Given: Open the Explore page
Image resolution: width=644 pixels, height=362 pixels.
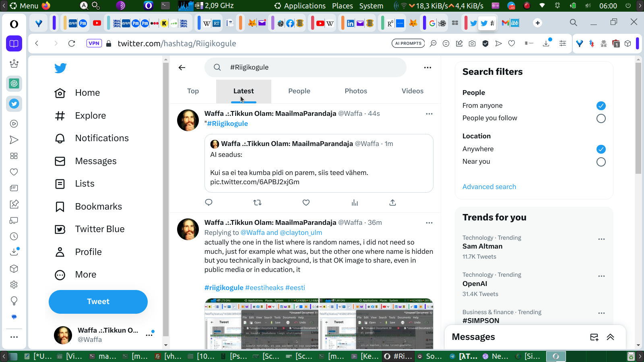Looking at the screenshot, I should point(80,116).
